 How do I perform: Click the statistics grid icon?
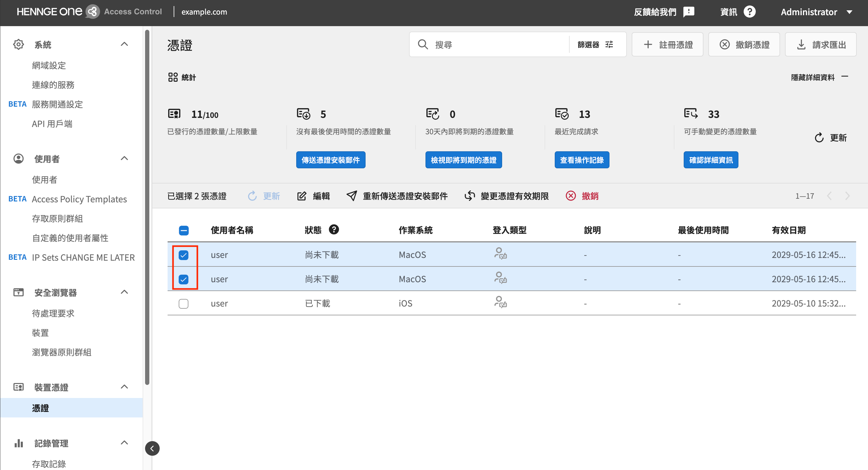(x=173, y=77)
